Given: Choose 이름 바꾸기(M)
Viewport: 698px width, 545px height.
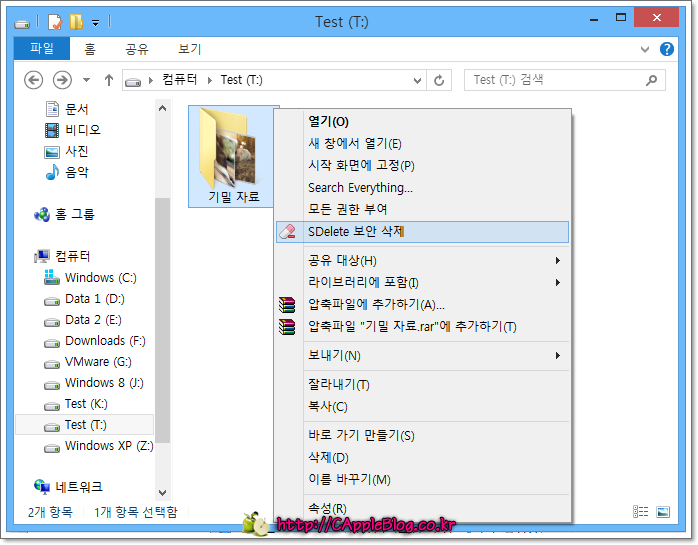Looking at the screenshot, I should click(x=422, y=479).
